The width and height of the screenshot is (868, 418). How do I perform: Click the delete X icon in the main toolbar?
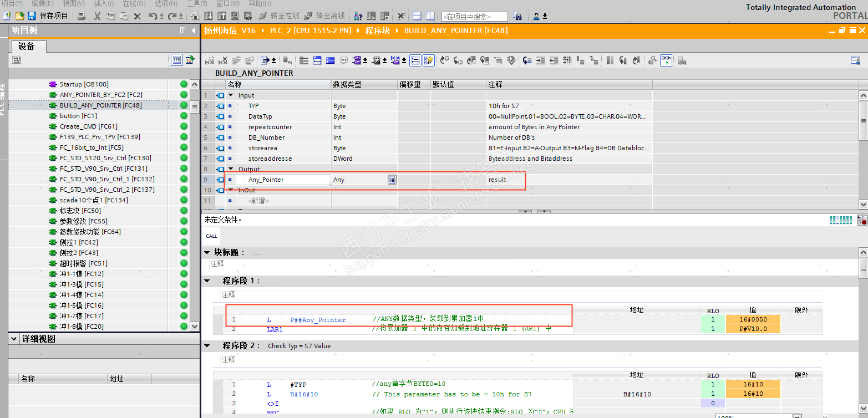click(x=138, y=16)
